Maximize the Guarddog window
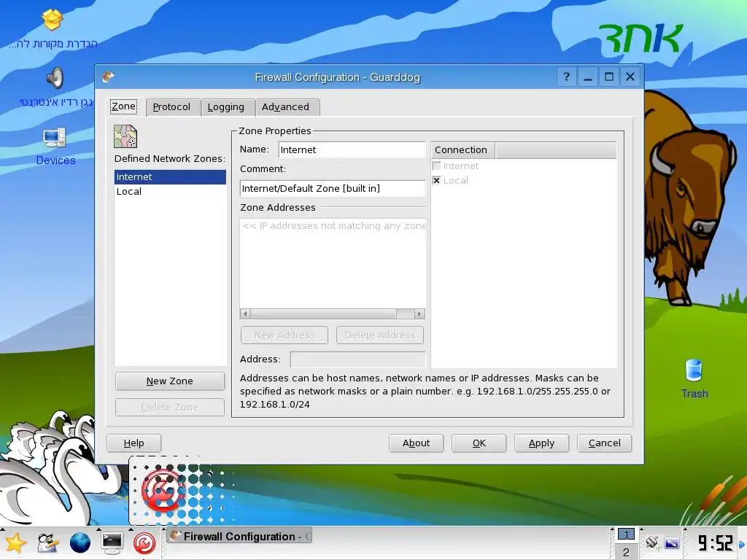The height and width of the screenshot is (560, 747). [x=609, y=77]
